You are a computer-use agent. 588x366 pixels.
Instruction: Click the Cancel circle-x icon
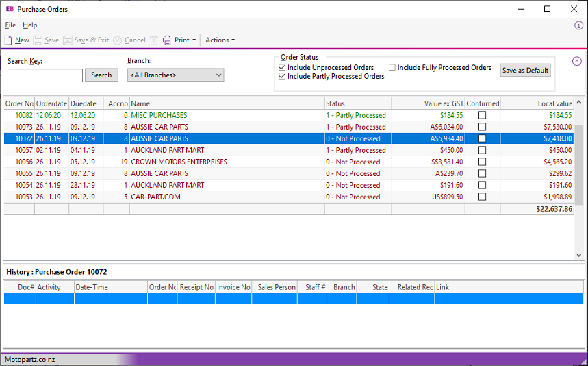[118, 40]
